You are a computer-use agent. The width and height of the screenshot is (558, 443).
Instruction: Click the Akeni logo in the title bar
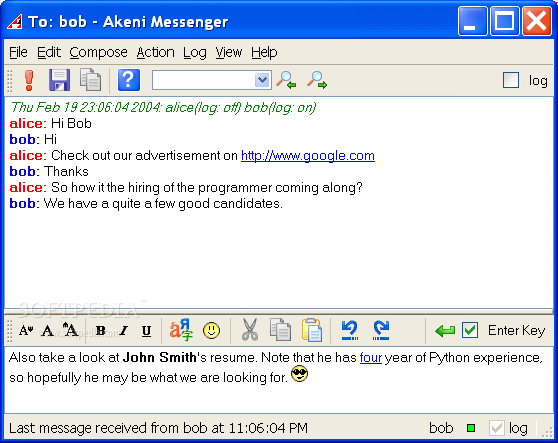[x=15, y=22]
